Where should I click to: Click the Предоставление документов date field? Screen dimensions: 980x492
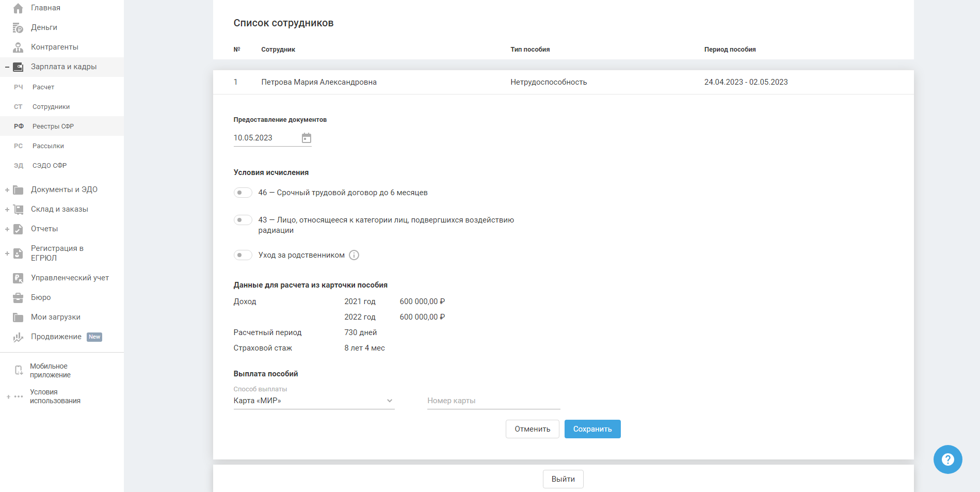point(272,138)
